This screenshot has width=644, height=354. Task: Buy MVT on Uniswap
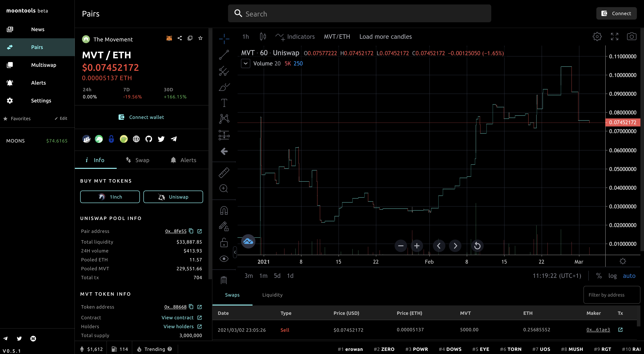click(x=173, y=197)
